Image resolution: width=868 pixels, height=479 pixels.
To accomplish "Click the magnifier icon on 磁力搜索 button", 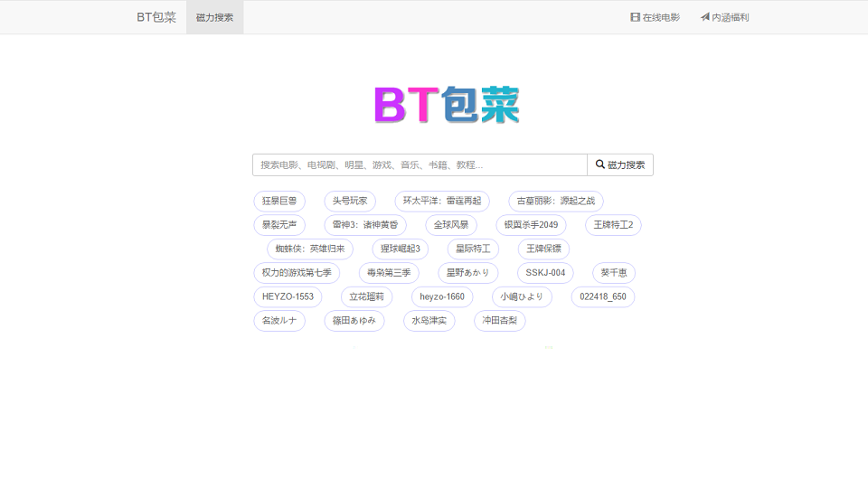I will [599, 164].
